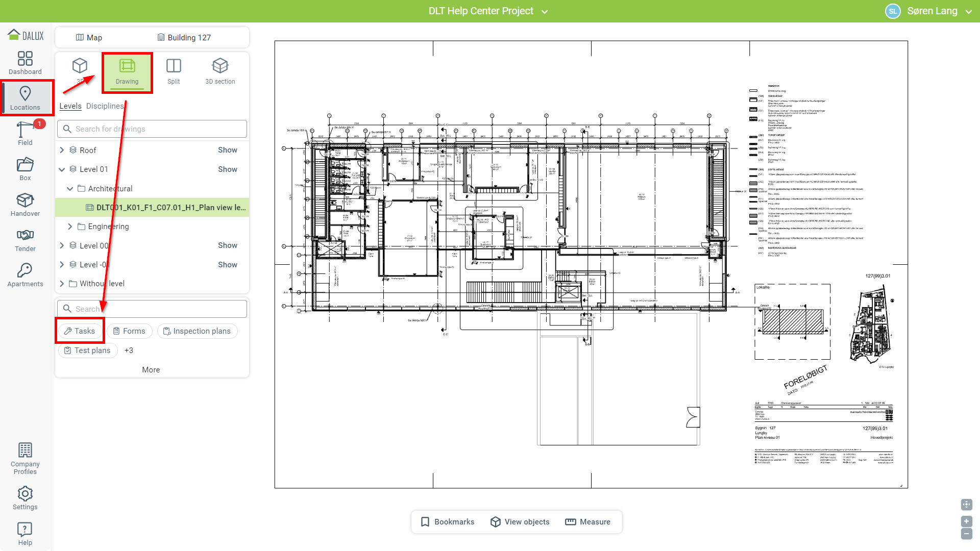
Task: Collapse the Level 01 tree node
Action: coord(62,169)
